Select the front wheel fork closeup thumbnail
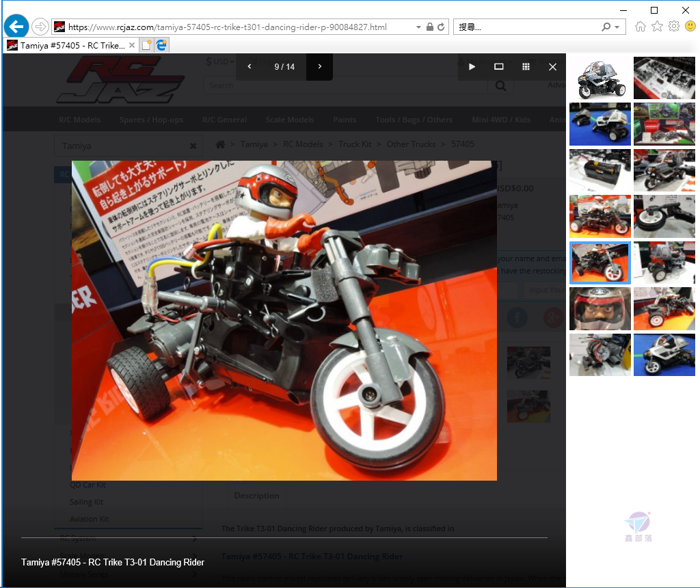 (x=664, y=217)
